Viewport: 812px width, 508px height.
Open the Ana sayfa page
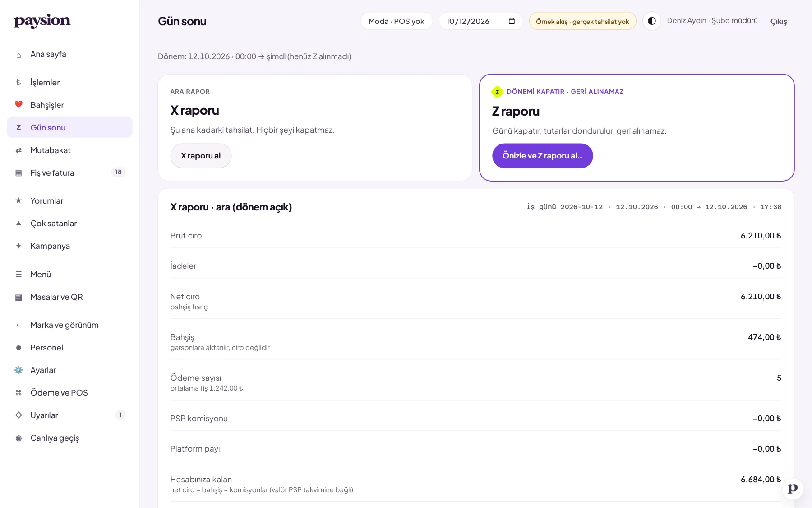click(69, 54)
